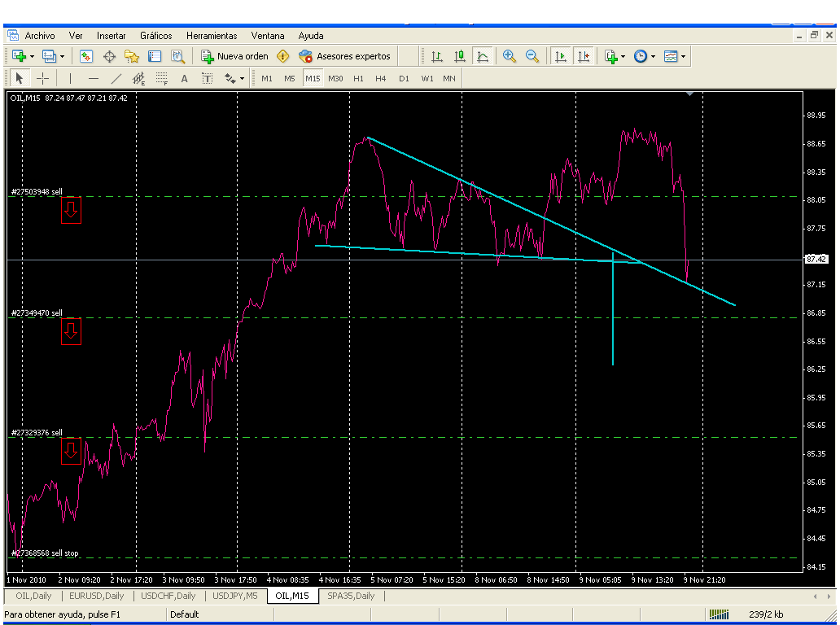Open the new chart icon
Viewport: 840px width, 625px height.
coord(20,56)
